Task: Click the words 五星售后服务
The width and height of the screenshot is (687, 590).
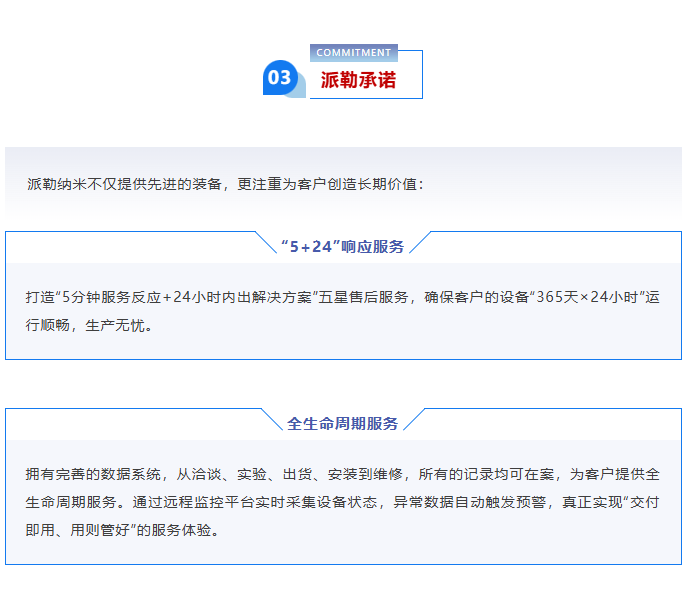Action: coord(364,297)
